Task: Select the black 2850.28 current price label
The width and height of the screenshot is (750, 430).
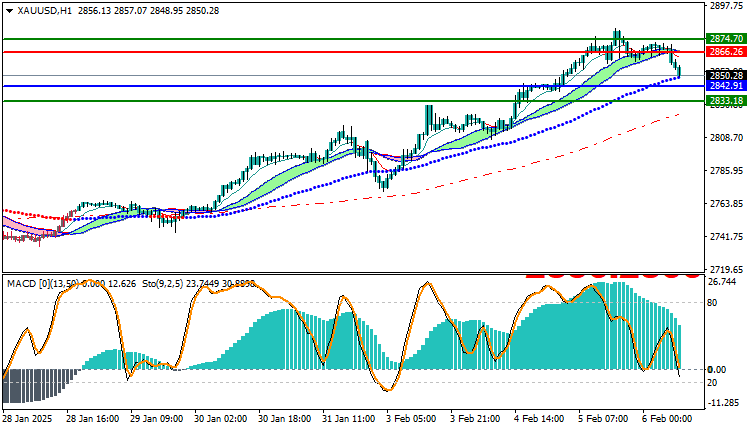Action: [x=726, y=76]
